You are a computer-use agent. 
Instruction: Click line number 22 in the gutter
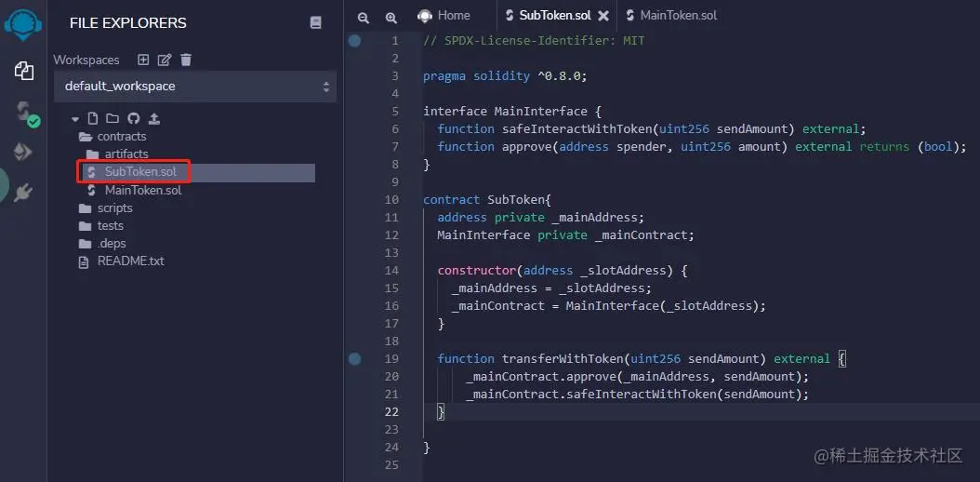(391, 412)
